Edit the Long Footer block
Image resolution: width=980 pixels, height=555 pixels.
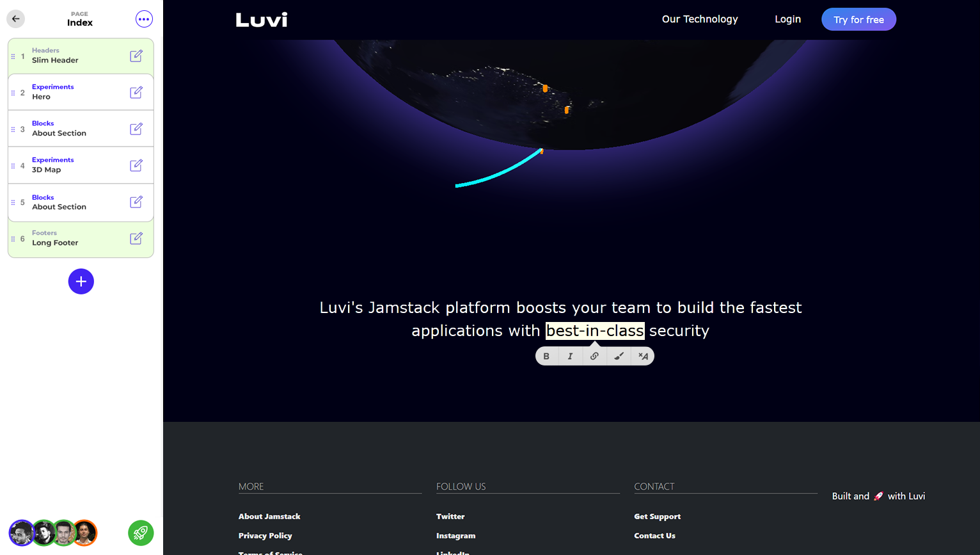136,239
